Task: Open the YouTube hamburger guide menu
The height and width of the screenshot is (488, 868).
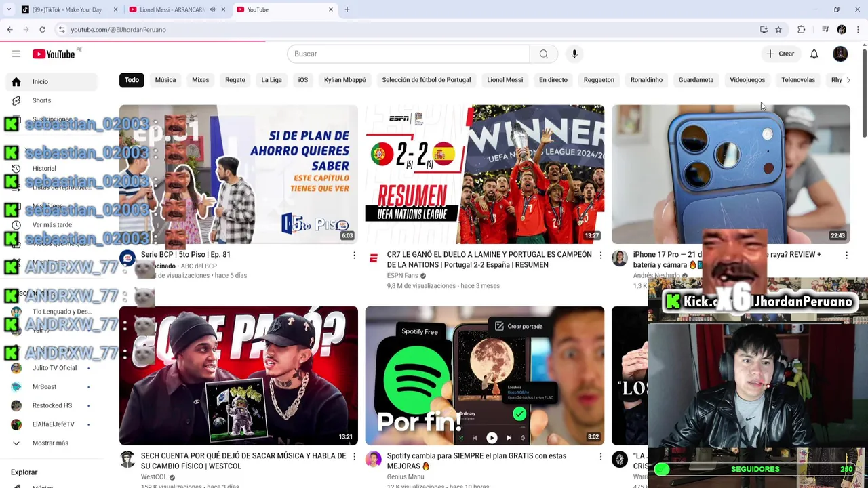Action: [x=16, y=54]
